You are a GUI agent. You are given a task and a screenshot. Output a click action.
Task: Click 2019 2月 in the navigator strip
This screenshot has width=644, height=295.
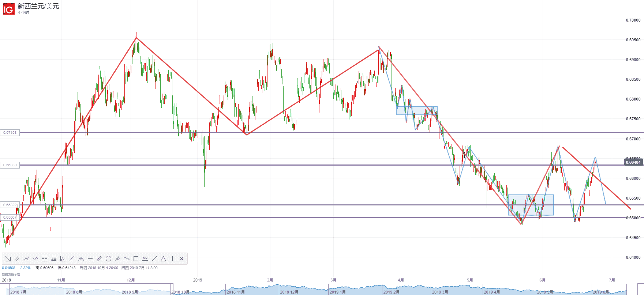392,292
